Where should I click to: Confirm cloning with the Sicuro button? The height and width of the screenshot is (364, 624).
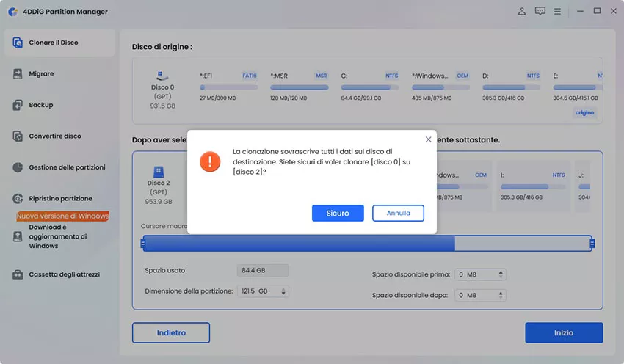pyautogui.click(x=338, y=214)
